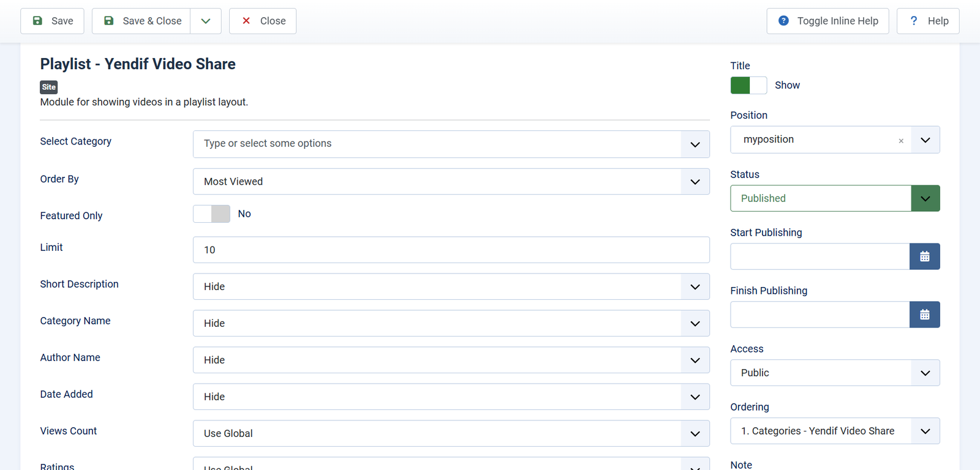Viewport: 980px width, 470px height.
Task: Click the Featured Only label
Action: point(71,215)
